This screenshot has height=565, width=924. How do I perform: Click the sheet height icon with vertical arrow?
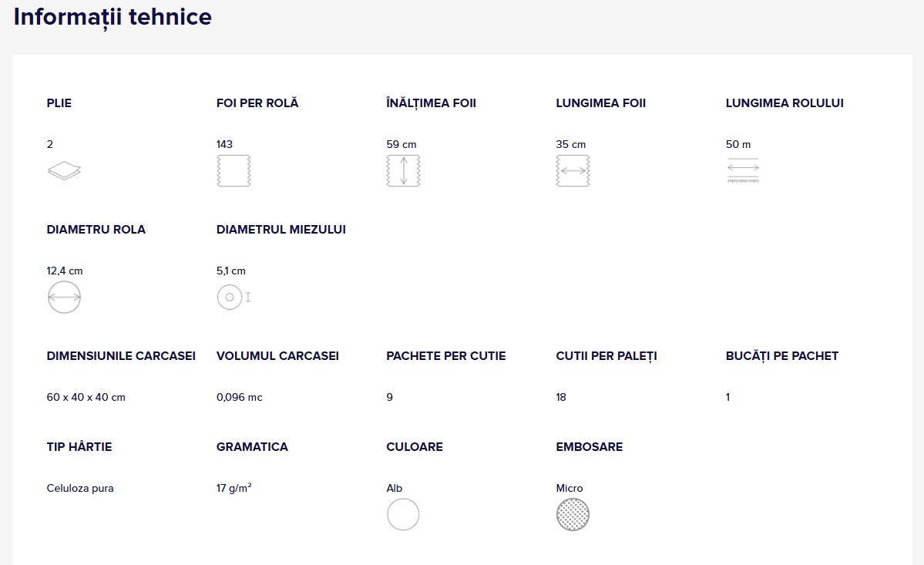coord(404,171)
